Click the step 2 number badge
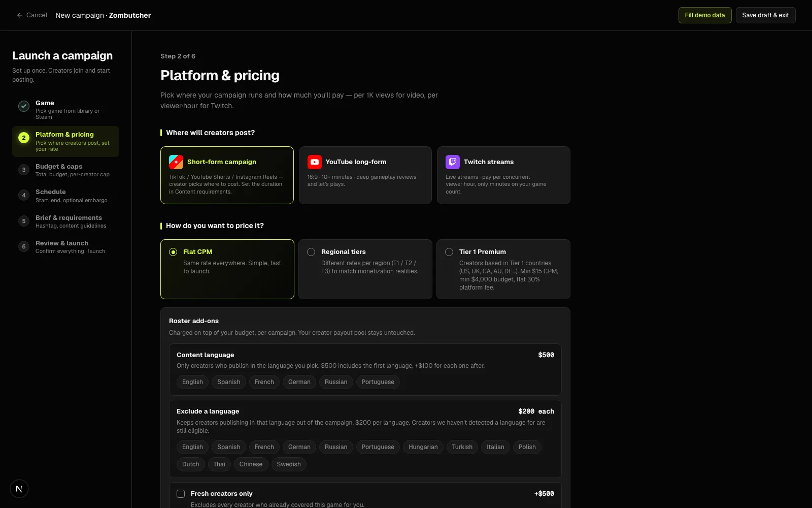 tap(24, 138)
